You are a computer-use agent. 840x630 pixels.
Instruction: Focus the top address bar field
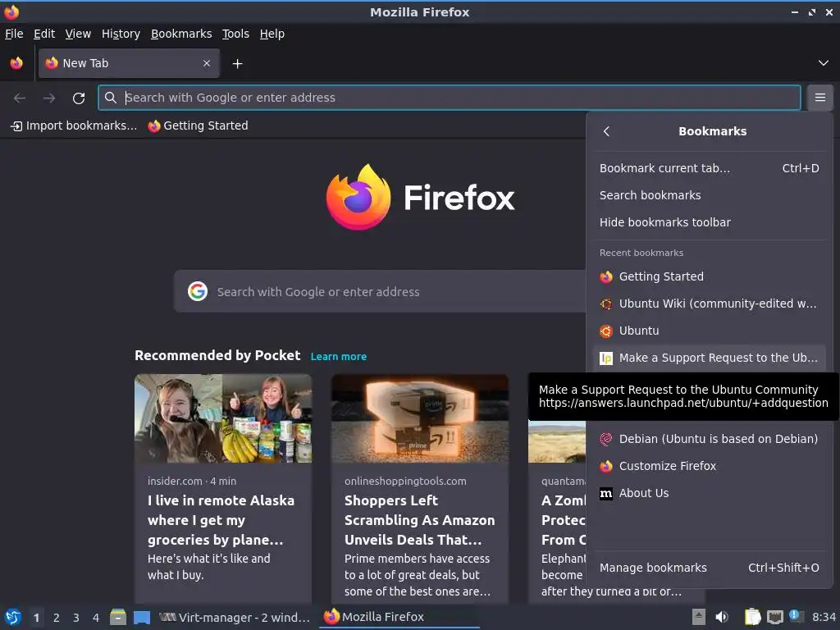(450, 98)
